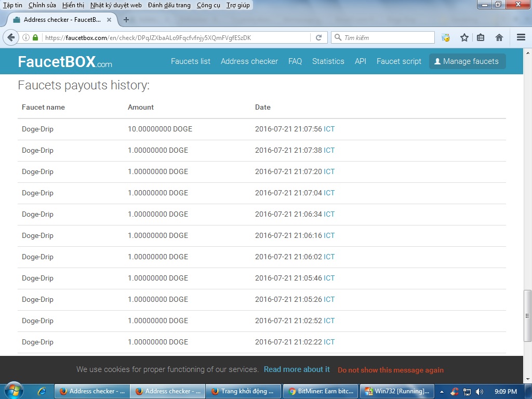Reload the page with the refresh icon
The image size is (532, 399).
(x=318, y=37)
